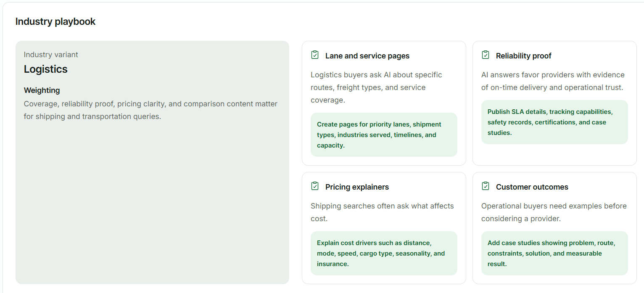Click text about logistics buyers asking AI
This screenshot has width=644, height=293.
376,87
